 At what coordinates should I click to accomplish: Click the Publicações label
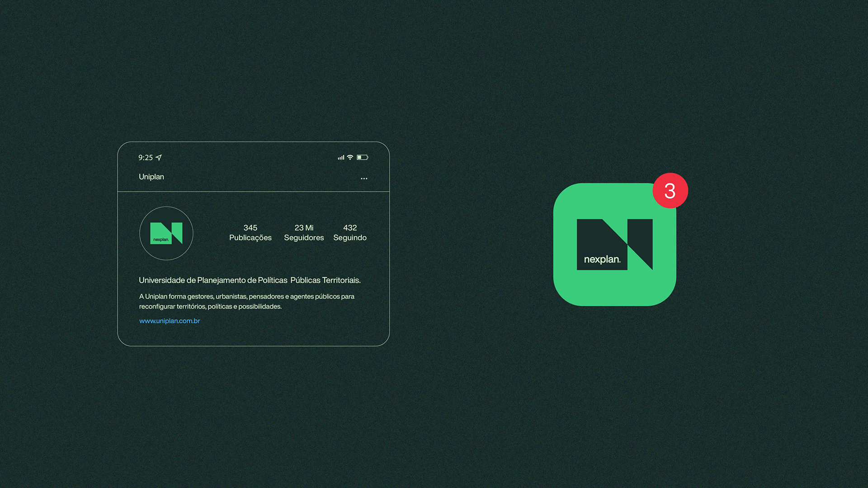click(x=250, y=238)
